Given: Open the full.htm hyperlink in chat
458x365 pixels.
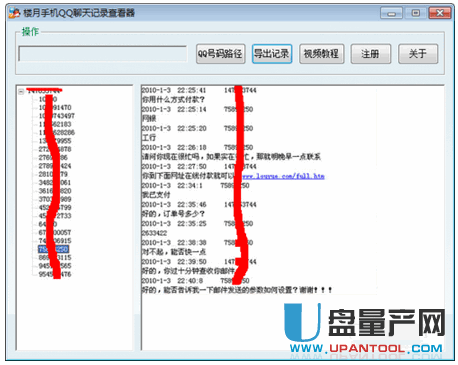Looking at the screenshot, I should point(283,176).
